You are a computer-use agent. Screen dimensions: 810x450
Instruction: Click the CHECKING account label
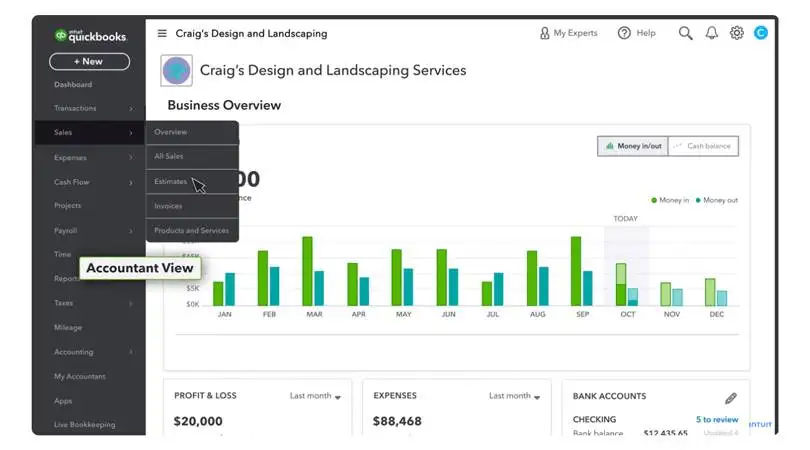pos(594,420)
